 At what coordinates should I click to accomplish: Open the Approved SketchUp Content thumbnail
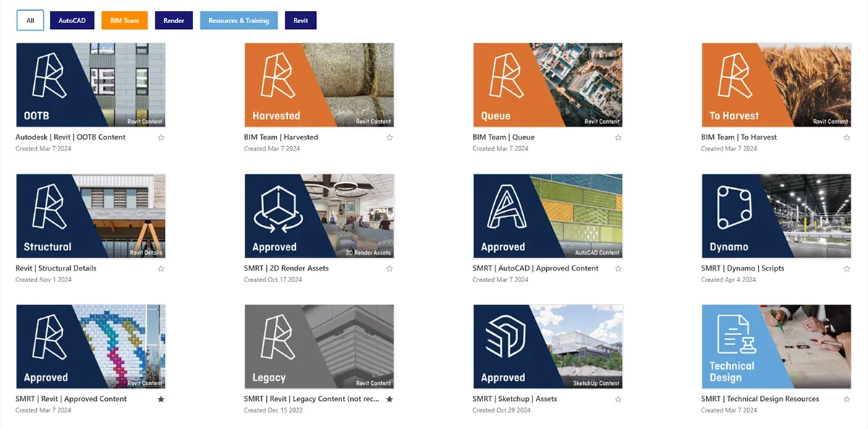pyautogui.click(x=548, y=347)
